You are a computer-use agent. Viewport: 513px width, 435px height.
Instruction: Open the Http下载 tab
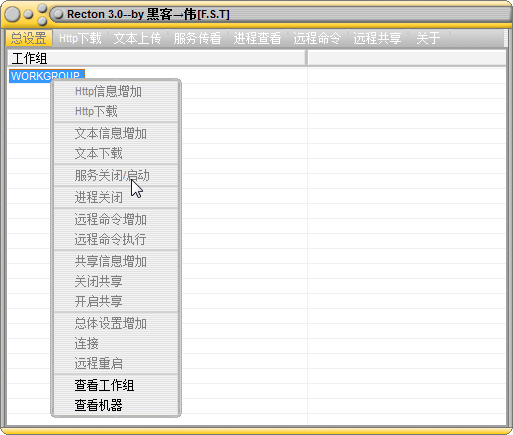pyautogui.click(x=80, y=38)
